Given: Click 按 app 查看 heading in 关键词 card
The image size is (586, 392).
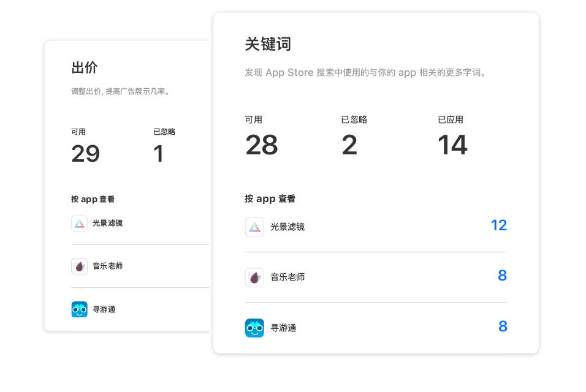Looking at the screenshot, I should (x=270, y=198).
